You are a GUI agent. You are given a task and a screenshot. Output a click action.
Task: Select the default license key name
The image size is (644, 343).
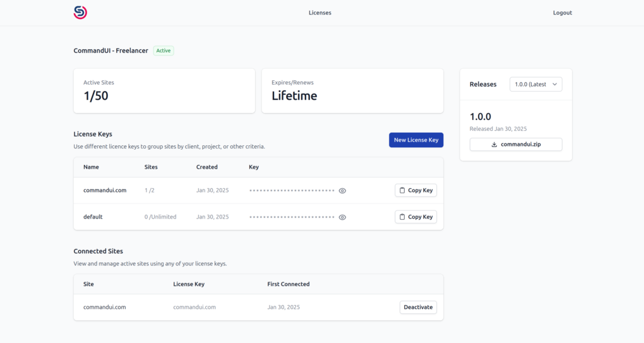pos(93,217)
